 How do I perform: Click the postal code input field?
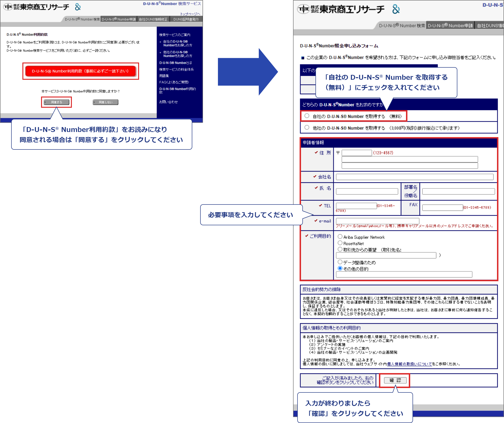(x=357, y=153)
